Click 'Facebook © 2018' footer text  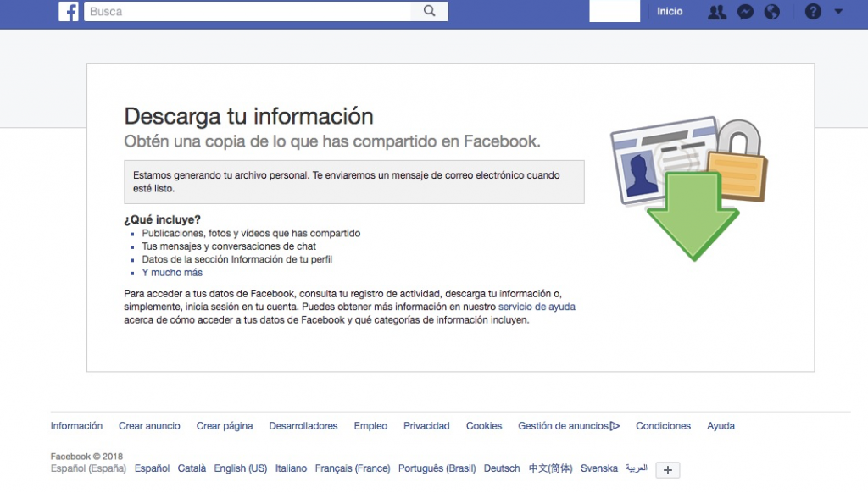[86, 457]
